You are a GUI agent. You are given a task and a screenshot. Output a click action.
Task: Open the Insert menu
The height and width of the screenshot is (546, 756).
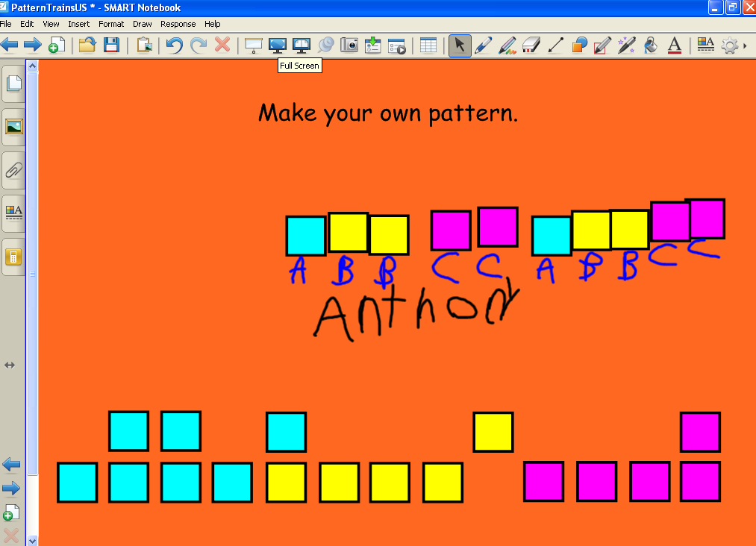78,24
